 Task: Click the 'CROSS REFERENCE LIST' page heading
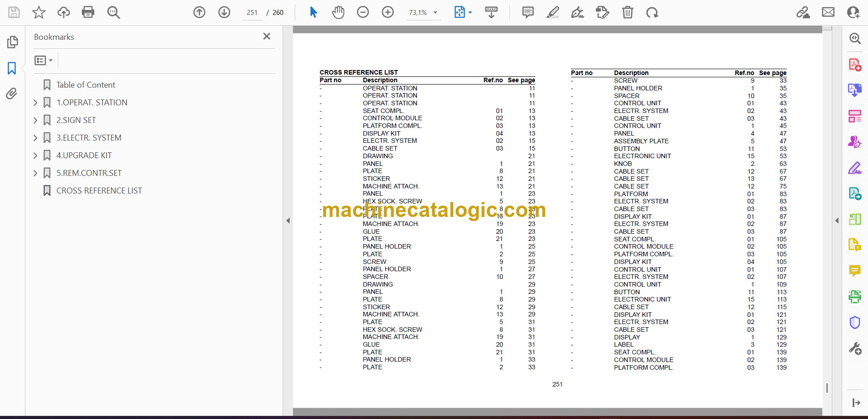pos(359,72)
